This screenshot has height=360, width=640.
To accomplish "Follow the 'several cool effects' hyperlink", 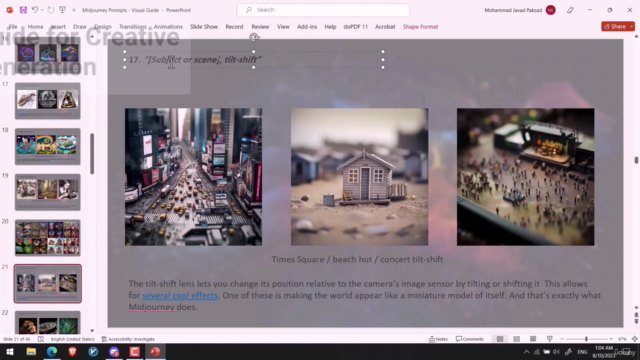I will click(x=180, y=295).
